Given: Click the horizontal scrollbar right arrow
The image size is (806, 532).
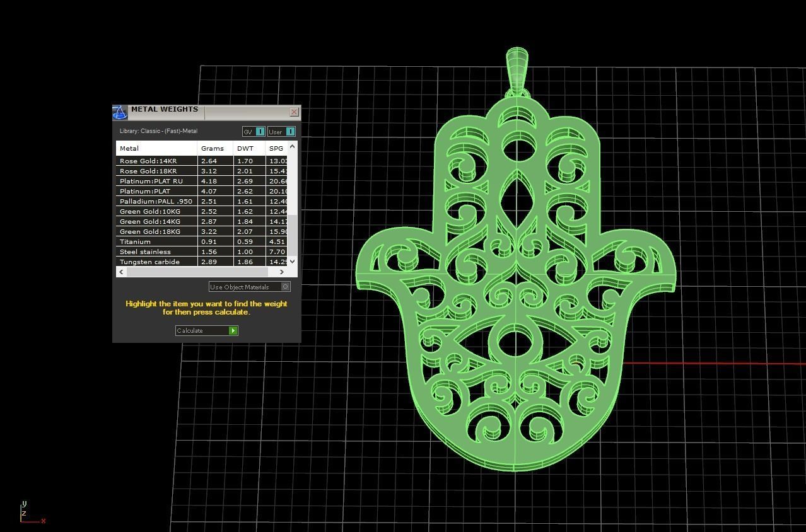Looking at the screenshot, I should click(282, 272).
